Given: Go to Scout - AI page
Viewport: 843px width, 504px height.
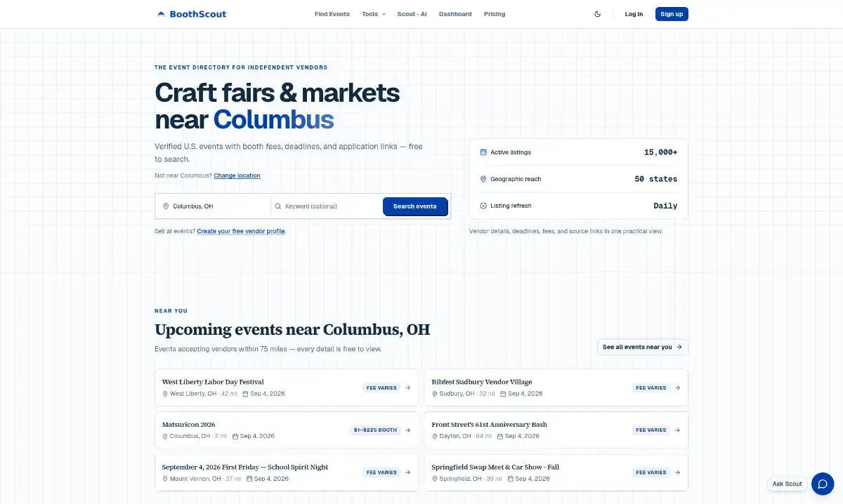Looking at the screenshot, I should click(412, 14).
